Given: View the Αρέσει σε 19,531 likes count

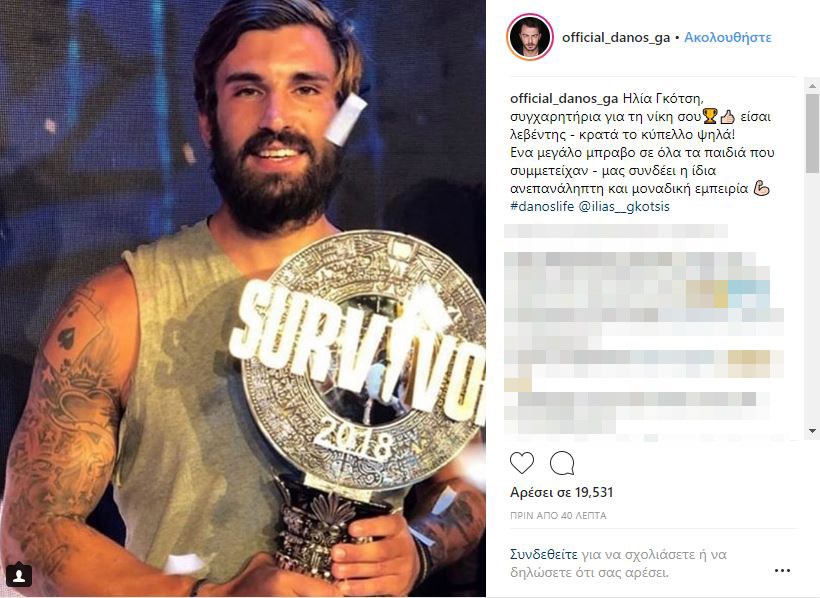Looking at the screenshot, I should (561, 492).
